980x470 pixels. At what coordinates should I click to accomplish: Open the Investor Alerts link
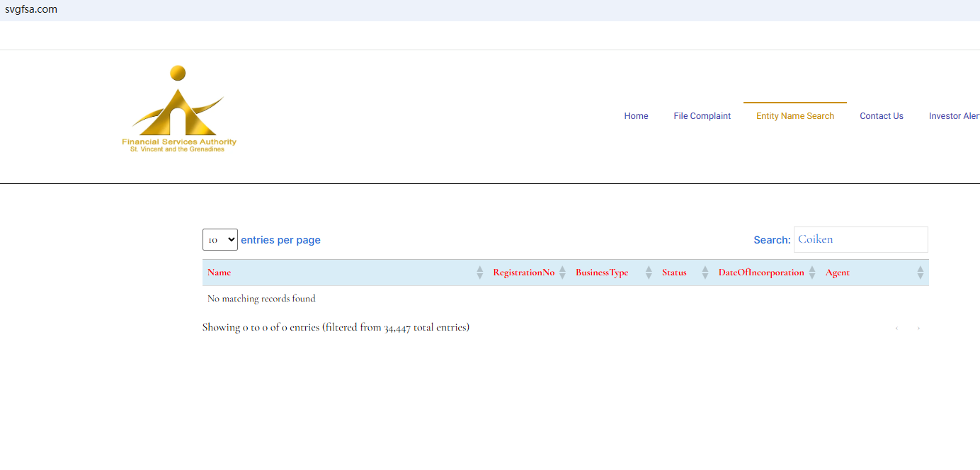point(954,116)
